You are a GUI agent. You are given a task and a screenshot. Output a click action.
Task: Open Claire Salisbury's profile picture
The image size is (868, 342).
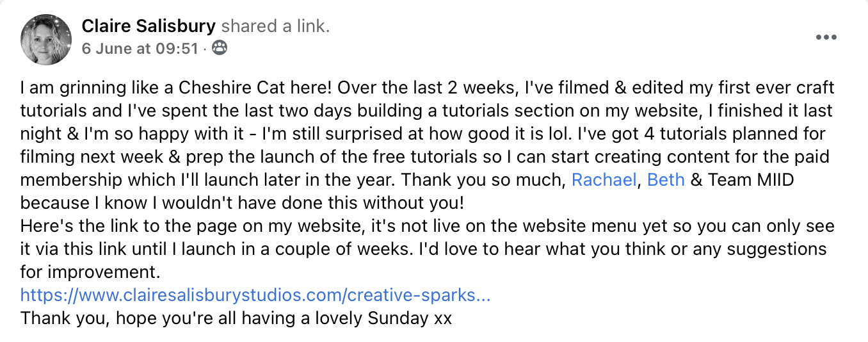46,39
